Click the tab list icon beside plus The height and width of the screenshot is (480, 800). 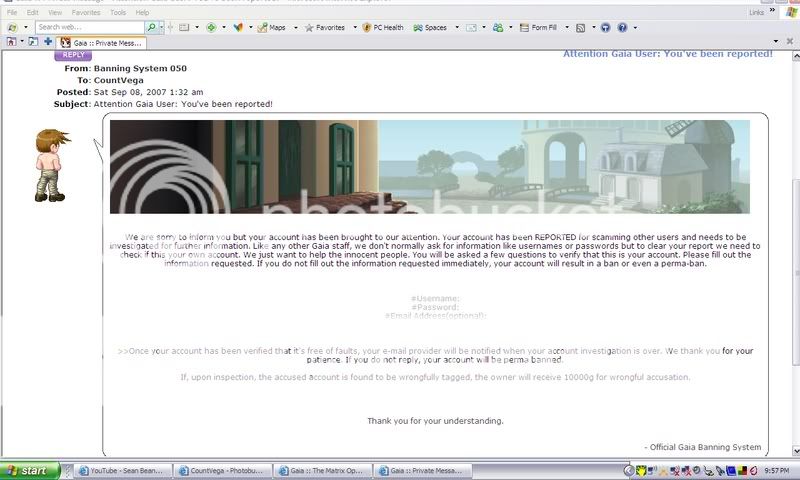[33, 42]
